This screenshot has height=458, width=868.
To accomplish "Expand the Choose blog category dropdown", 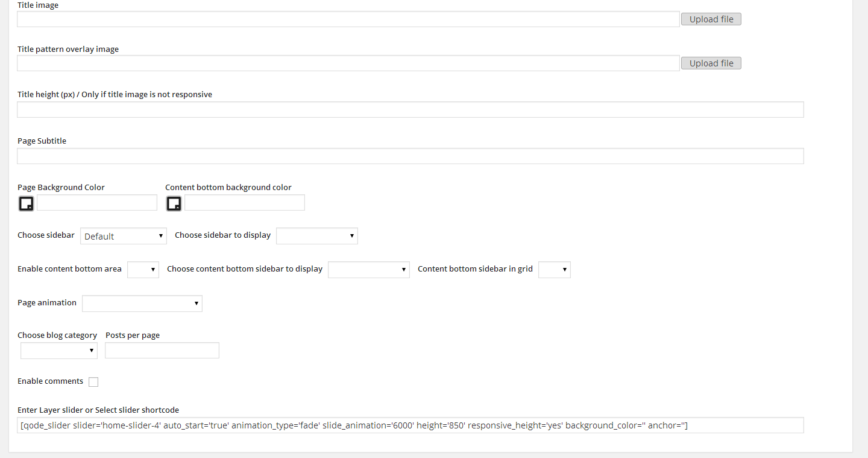I will pos(59,351).
